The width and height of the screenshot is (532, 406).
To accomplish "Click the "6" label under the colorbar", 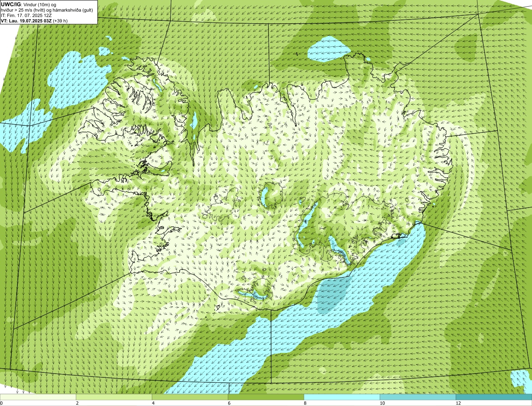I will coord(229,403).
